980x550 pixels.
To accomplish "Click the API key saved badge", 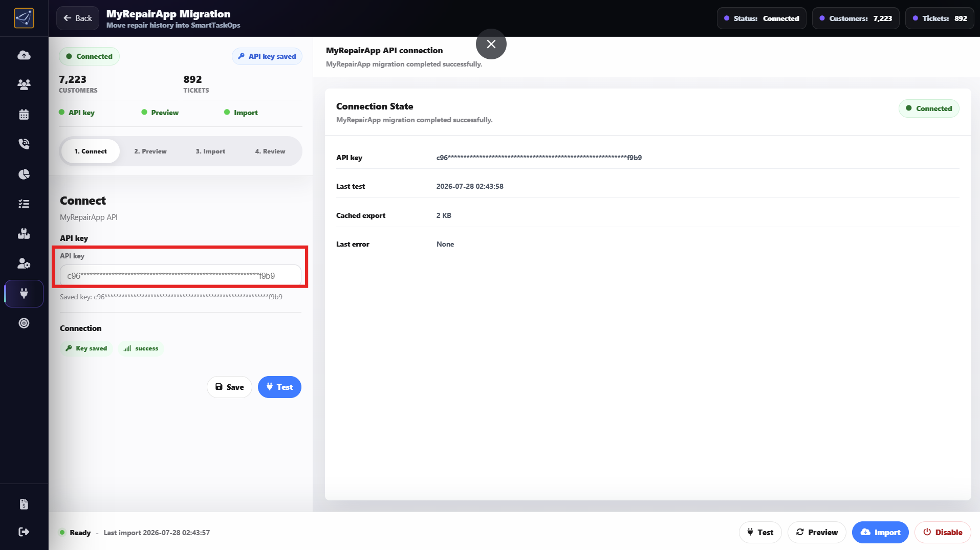I will [267, 56].
